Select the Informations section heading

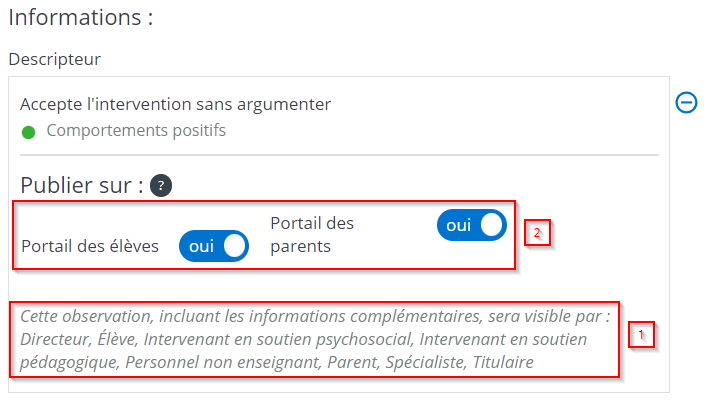coord(80,18)
